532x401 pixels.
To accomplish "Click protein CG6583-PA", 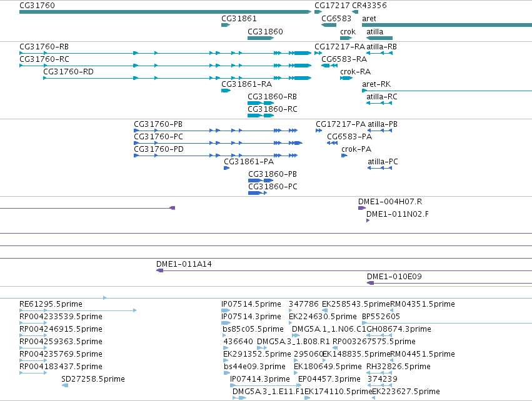I will 332,143.
